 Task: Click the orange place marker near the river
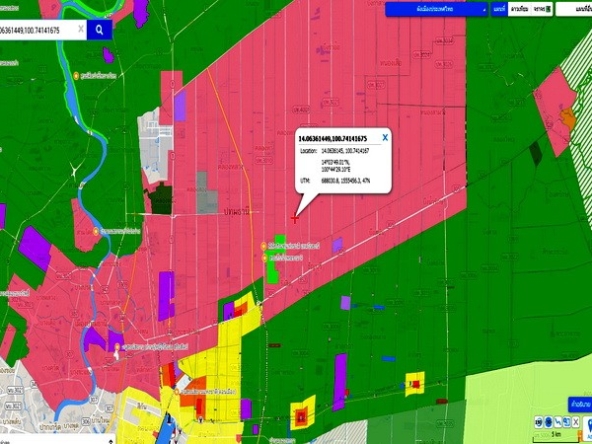point(77,76)
